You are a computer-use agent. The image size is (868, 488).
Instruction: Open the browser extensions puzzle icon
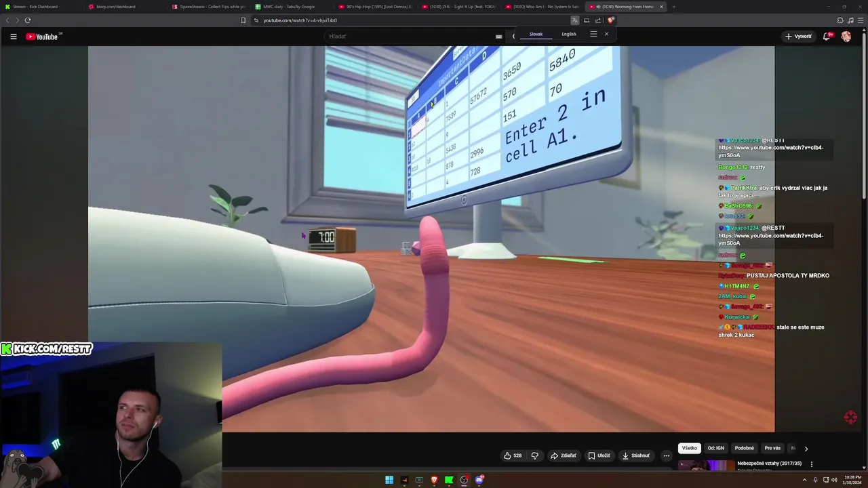pyautogui.click(x=840, y=20)
